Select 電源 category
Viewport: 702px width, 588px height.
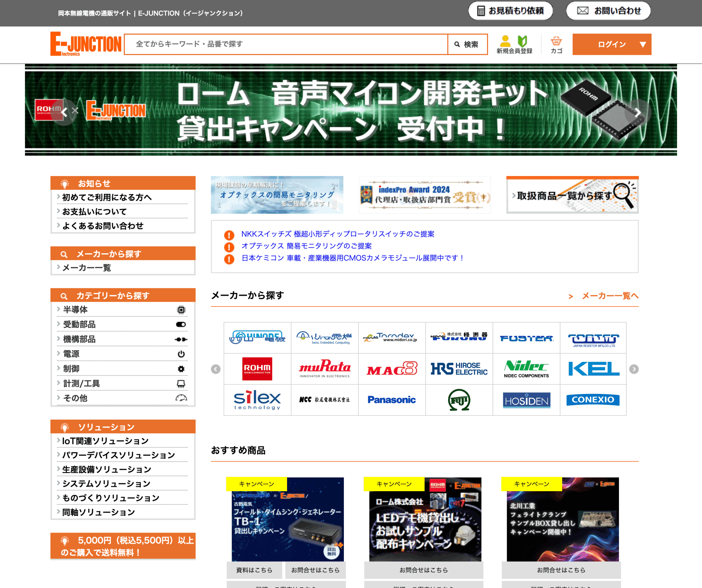click(x=122, y=354)
